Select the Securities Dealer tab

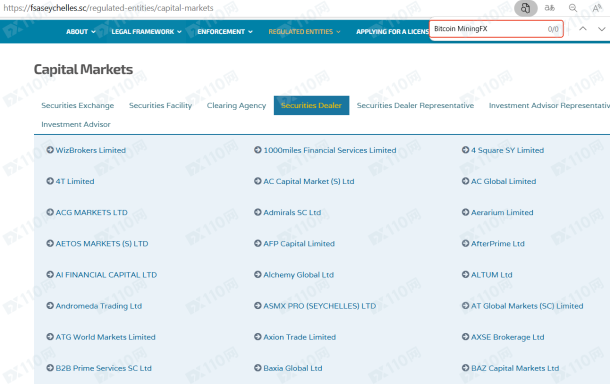pos(311,105)
